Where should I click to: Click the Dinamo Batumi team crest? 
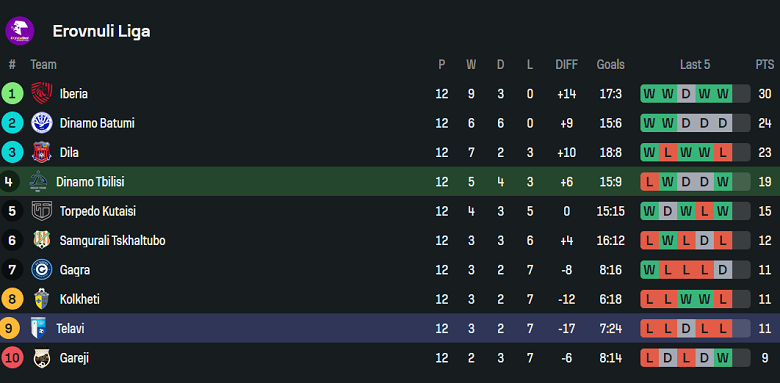pyautogui.click(x=42, y=123)
